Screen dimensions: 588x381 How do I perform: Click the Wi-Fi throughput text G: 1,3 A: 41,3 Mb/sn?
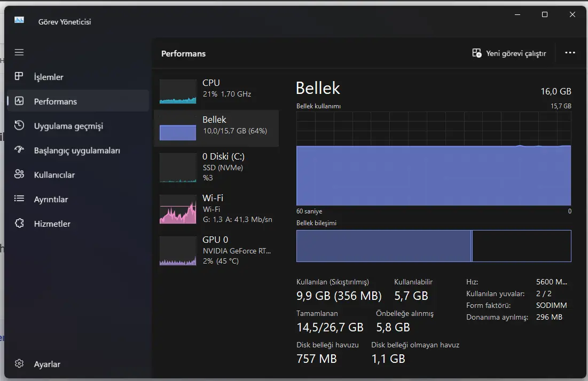[237, 219]
